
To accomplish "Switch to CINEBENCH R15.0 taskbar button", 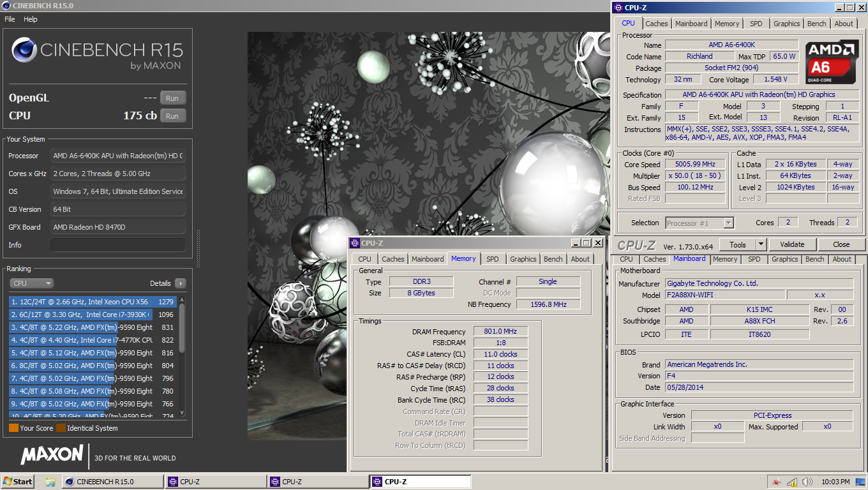I will [112, 482].
